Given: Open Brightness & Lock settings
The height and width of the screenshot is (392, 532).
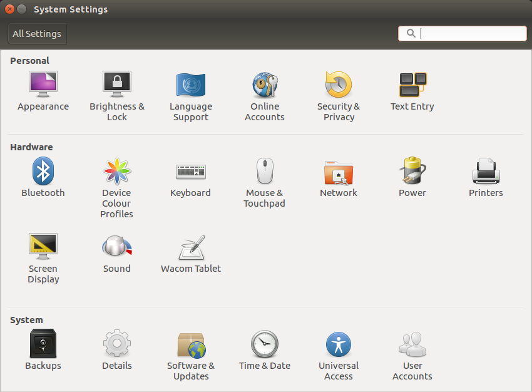Looking at the screenshot, I should click(x=117, y=85).
